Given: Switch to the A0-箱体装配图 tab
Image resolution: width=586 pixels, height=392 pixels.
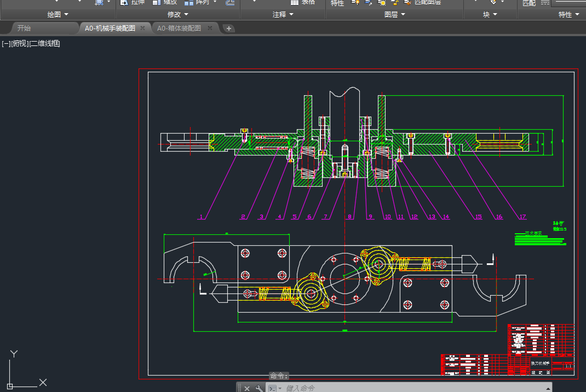Looking at the screenshot, I should 179,28.
